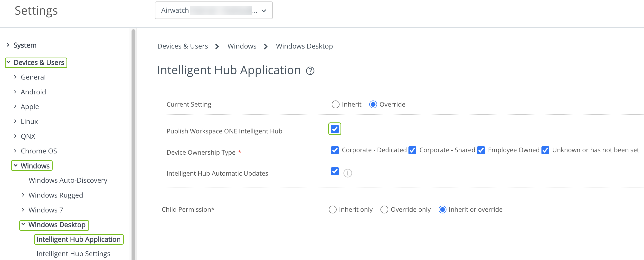Viewport: 644px width, 260px height.
Task: Collapse the Windows tree node
Action: (16, 165)
